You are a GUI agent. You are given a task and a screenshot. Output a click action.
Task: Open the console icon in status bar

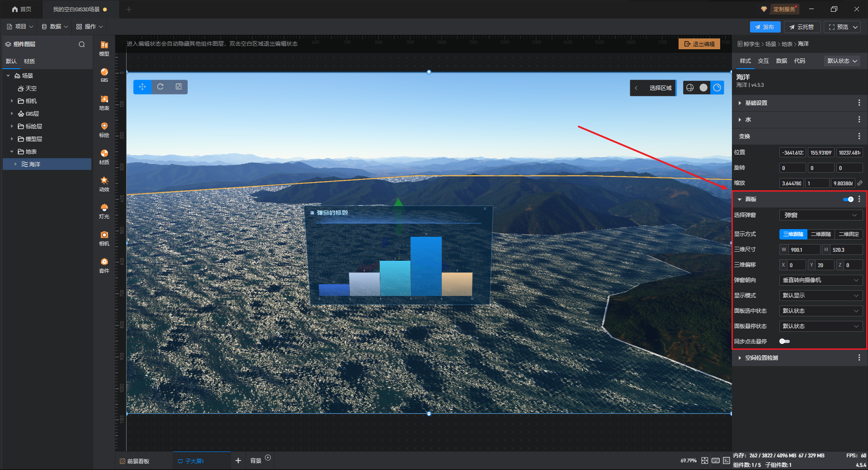coord(726,461)
